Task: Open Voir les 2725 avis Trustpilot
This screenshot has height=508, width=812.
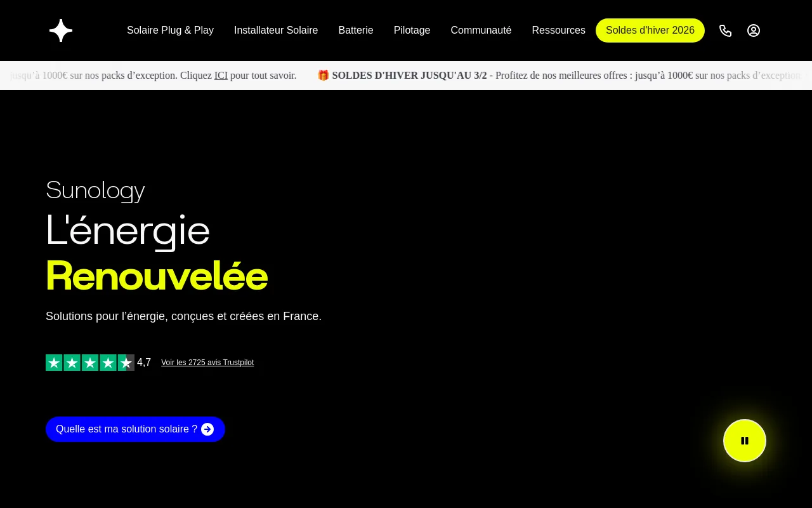Action: (x=207, y=363)
